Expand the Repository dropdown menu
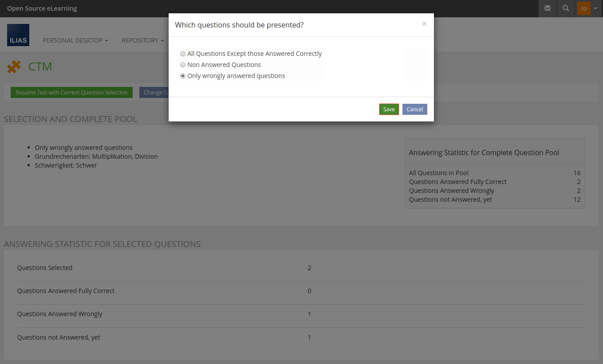 (142, 40)
